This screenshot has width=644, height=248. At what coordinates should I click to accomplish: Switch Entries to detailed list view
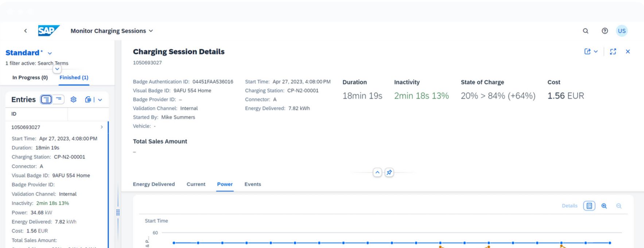46,100
